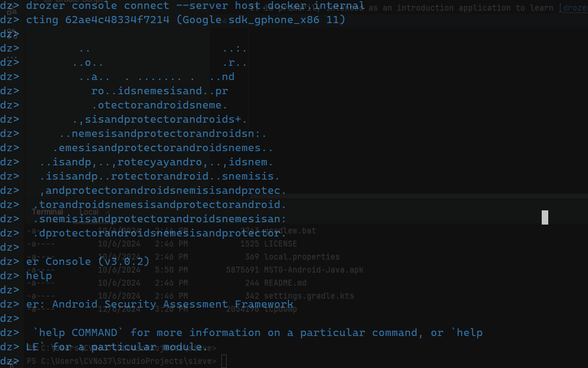Click the faded 'local.properties' file name
Viewport: 588px width, 368px height.
pyautogui.click(x=302, y=257)
